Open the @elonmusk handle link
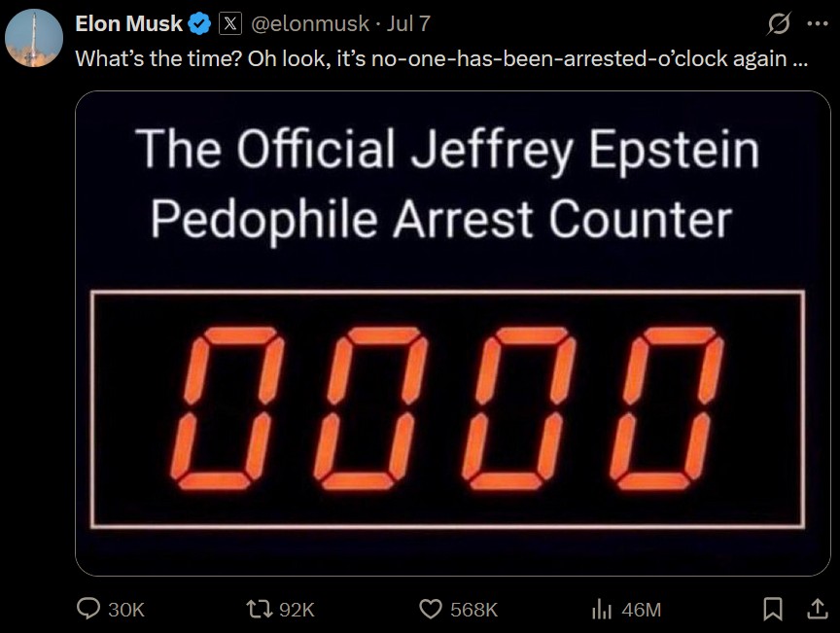Viewport: 840px width, 633px height. click(309, 23)
